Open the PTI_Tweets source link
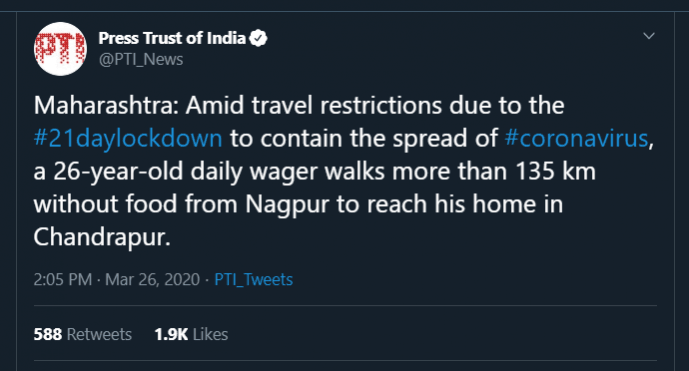 (254, 280)
